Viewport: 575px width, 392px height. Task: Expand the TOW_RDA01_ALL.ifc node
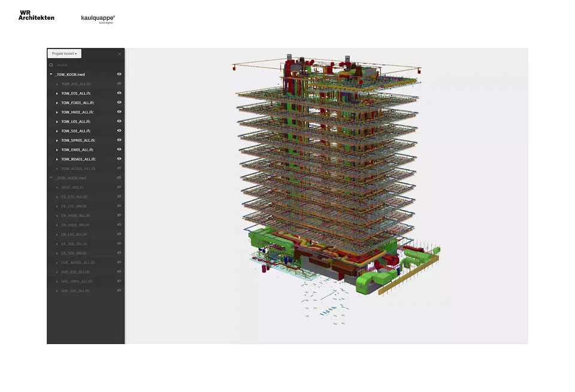tap(57, 159)
